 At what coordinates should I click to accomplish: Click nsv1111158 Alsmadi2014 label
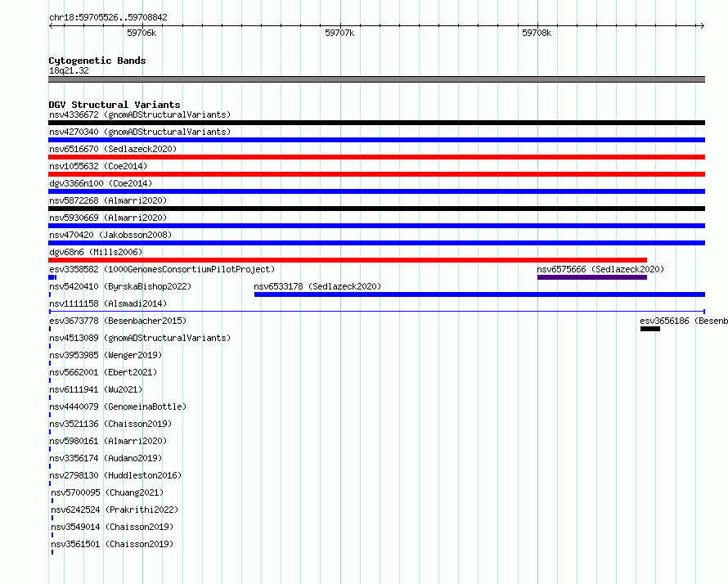click(108, 303)
